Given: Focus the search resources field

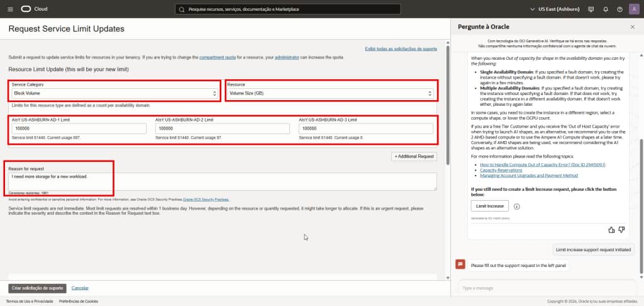Looking at the screenshot, I should [288, 9].
